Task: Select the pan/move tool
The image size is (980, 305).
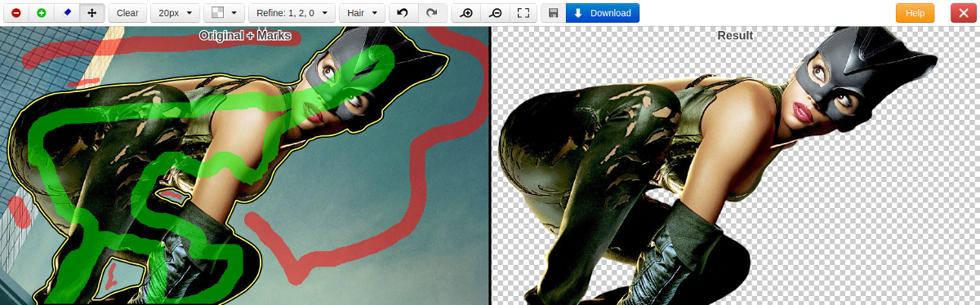Action: 91,13
